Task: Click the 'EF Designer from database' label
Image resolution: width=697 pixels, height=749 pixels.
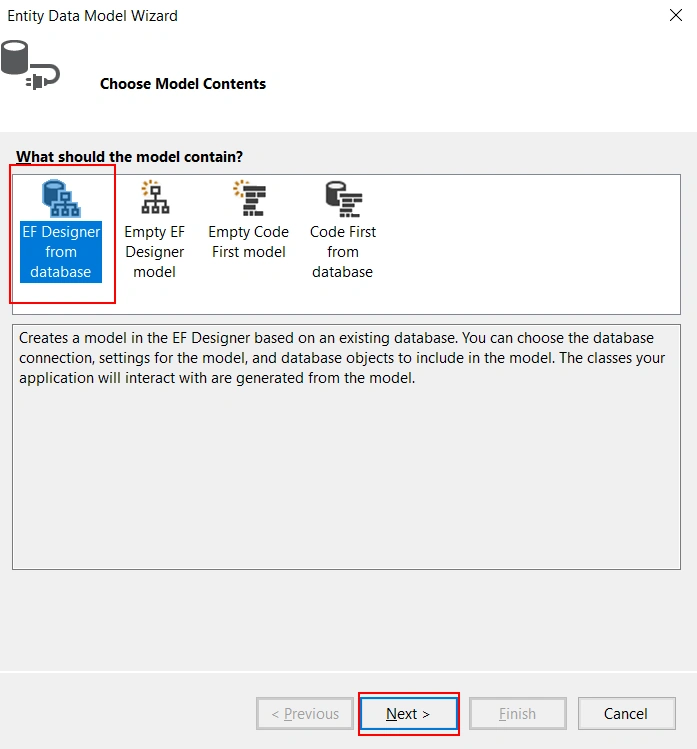Action: coord(61,252)
